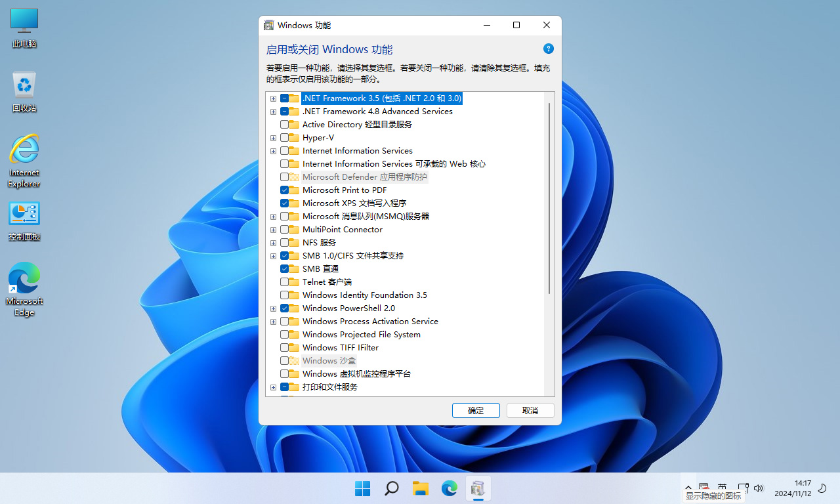Select the Microsoft Edge desktop shortcut
840x504 pixels.
tap(24, 289)
